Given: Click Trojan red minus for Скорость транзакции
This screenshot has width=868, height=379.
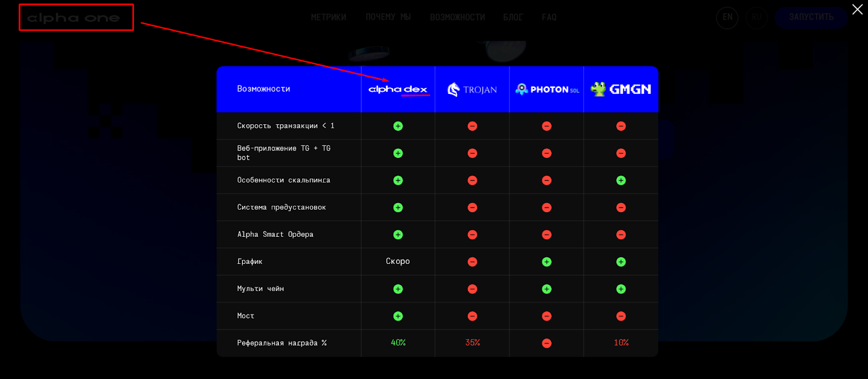Looking at the screenshot, I should pos(473,126).
